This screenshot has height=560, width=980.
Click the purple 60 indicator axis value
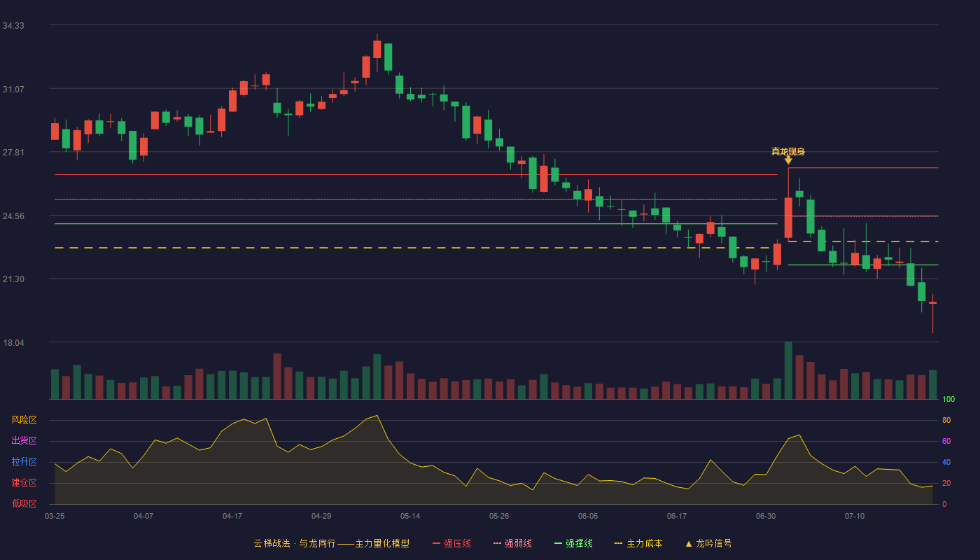click(946, 441)
